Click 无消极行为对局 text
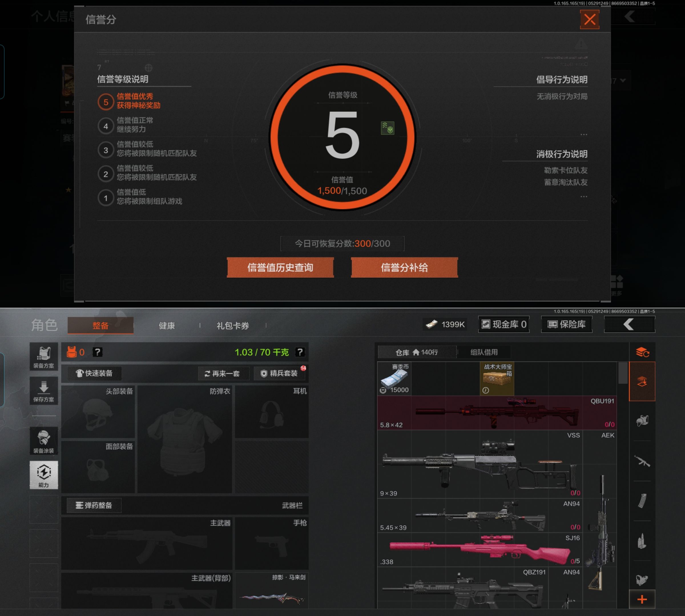The width and height of the screenshot is (685, 616). coord(562,96)
